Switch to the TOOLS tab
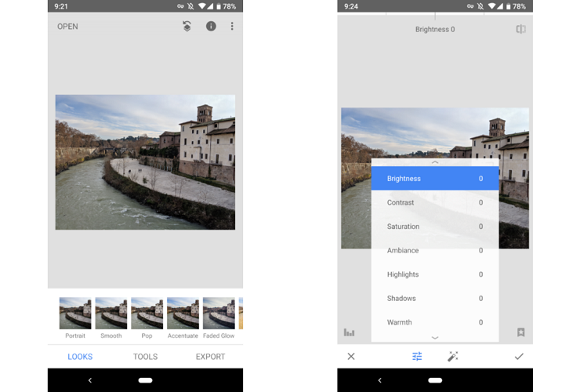Screen dimensions: 580x392 click(145, 357)
